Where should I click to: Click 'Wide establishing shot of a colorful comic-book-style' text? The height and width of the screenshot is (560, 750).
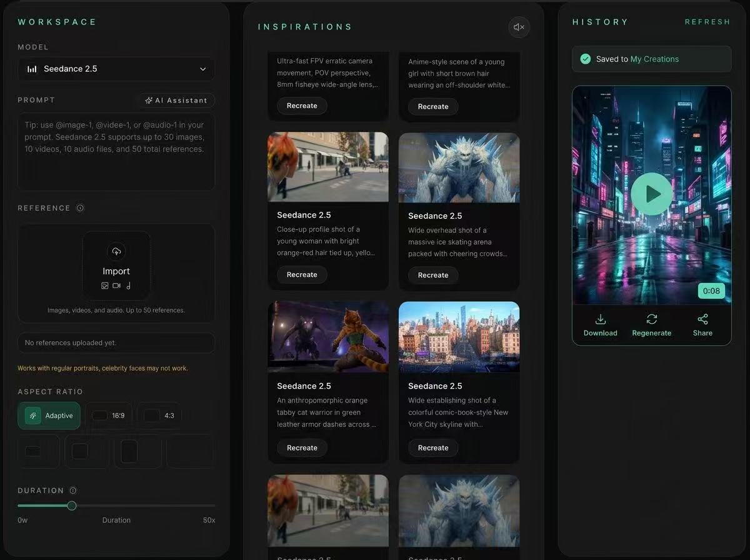(x=458, y=412)
